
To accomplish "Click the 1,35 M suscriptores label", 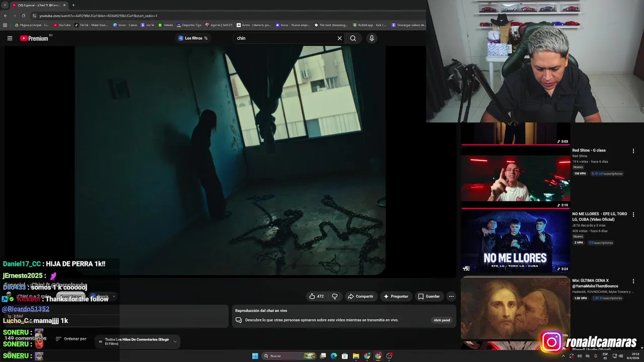I will 607,298.
